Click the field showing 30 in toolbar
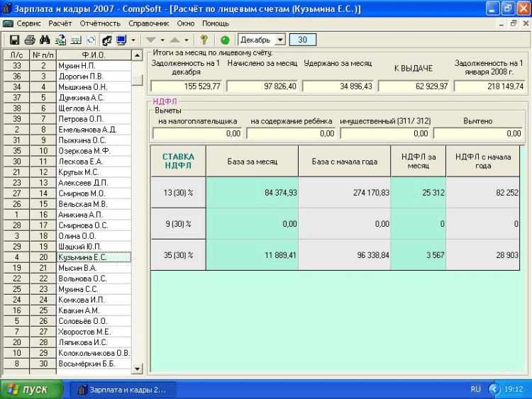 coord(303,40)
